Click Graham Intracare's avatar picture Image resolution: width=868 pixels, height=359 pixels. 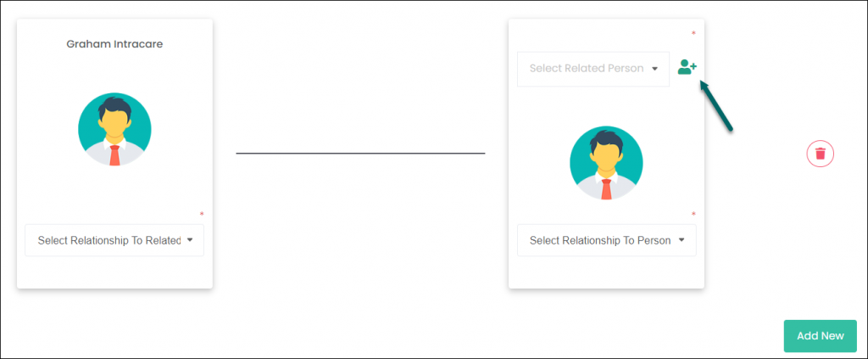[x=114, y=130]
